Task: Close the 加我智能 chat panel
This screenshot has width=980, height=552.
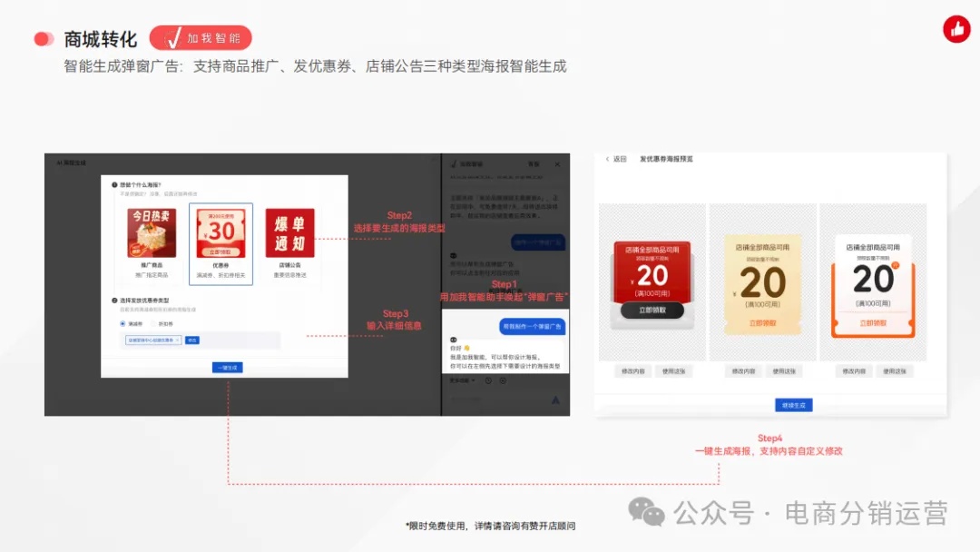Action: coord(557,164)
